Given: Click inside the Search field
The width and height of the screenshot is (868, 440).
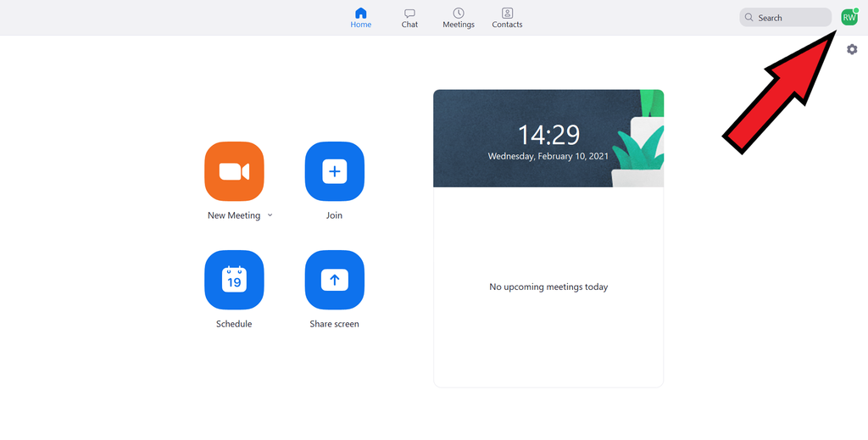Looking at the screenshot, I should point(786,17).
